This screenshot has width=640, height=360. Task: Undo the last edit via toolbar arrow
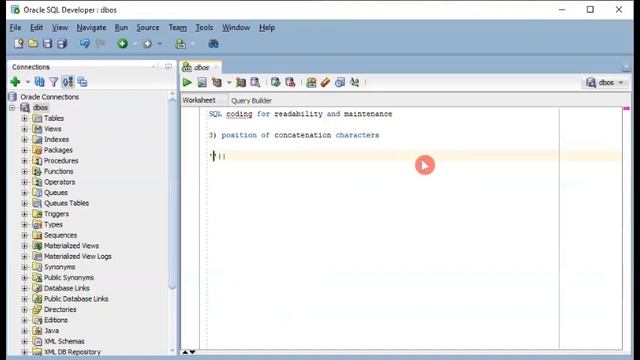84,43
